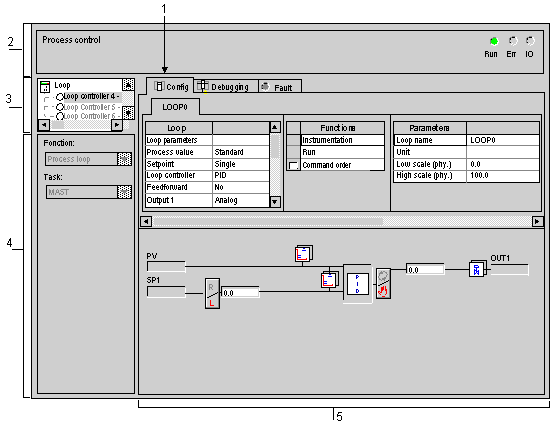Screen dimensions: 552x434
Task: Open the MAST task dropdown
Action: tap(124, 192)
